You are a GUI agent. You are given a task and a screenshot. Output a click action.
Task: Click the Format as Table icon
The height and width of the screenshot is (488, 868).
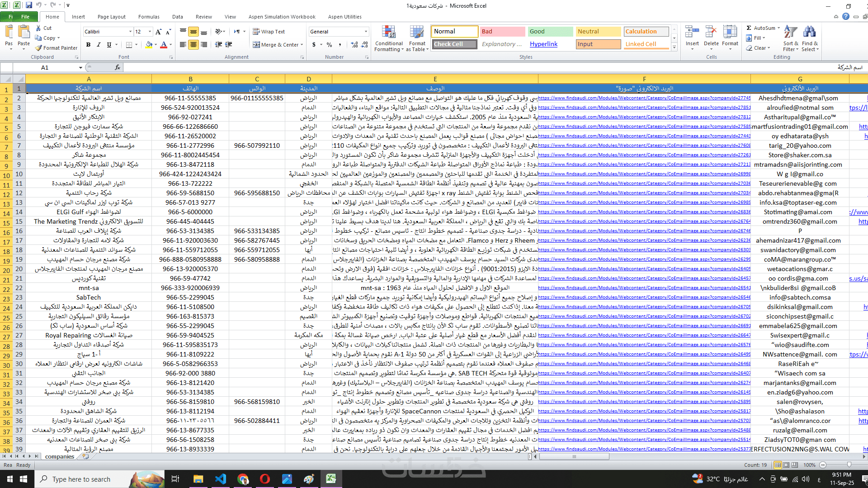(x=417, y=33)
